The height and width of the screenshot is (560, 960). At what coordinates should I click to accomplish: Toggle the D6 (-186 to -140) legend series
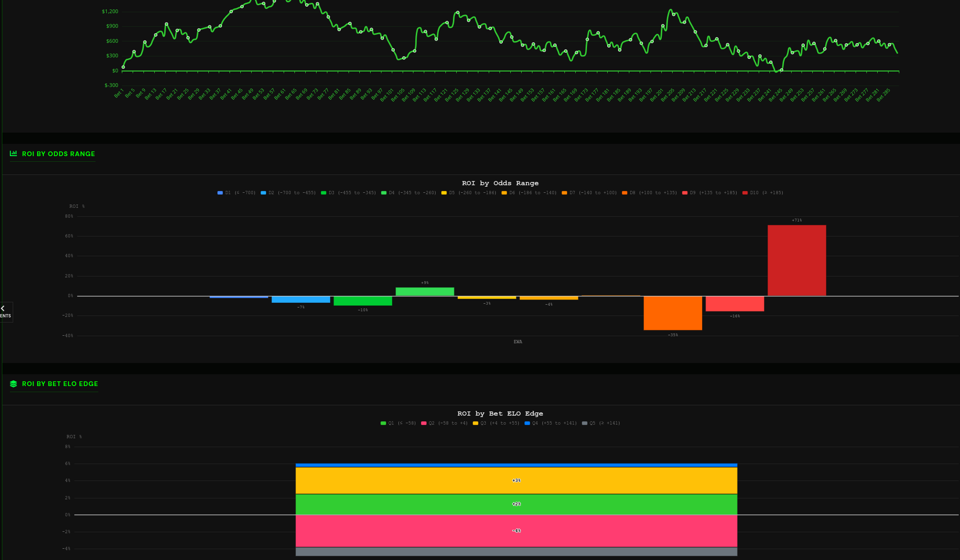529,193
